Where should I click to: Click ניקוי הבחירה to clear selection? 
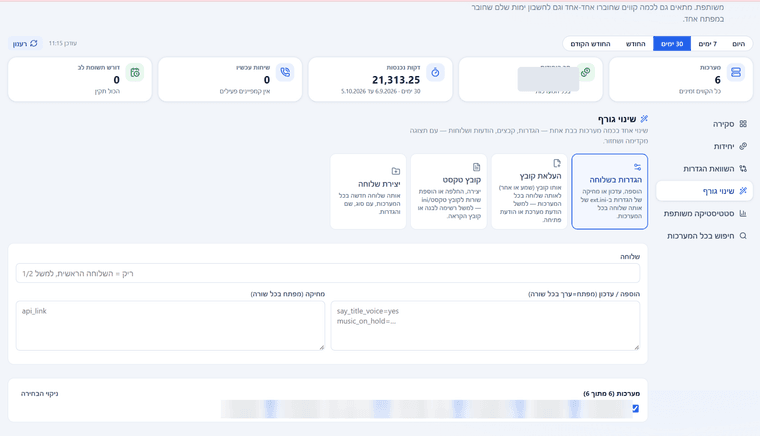click(x=39, y=394)
